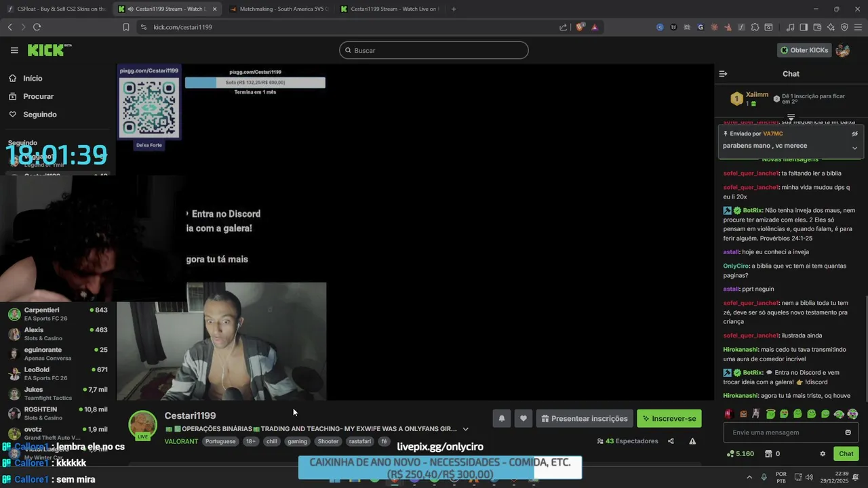Open ROSHTEIN channel in followed list

(58, 413)
